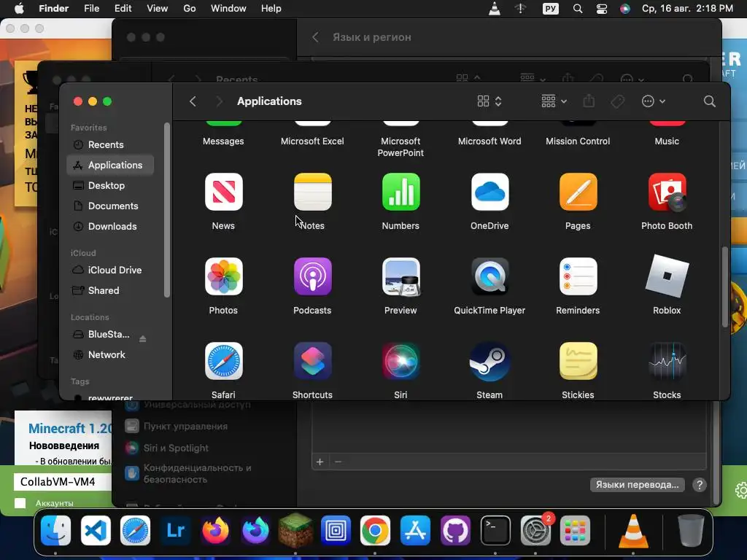This screenshot has width=747, height=560.
Task: Select the Steam app icon
Action: coord(489,361)
